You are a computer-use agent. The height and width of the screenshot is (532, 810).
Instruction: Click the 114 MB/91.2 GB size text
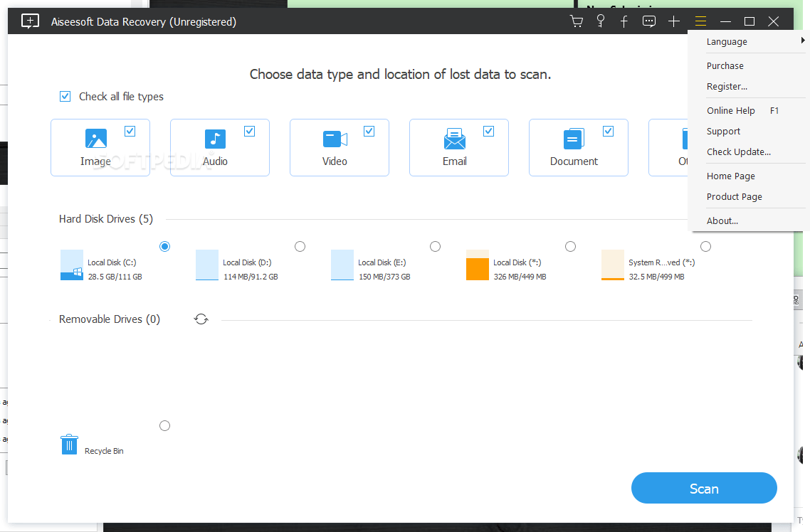pyautogui.click(x=251, y=277)
